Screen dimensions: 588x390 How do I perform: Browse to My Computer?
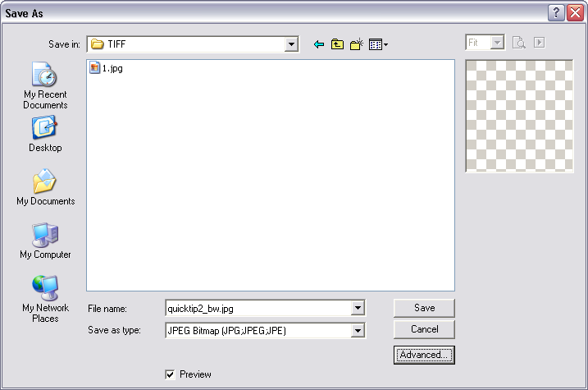[x=45, y=241]
